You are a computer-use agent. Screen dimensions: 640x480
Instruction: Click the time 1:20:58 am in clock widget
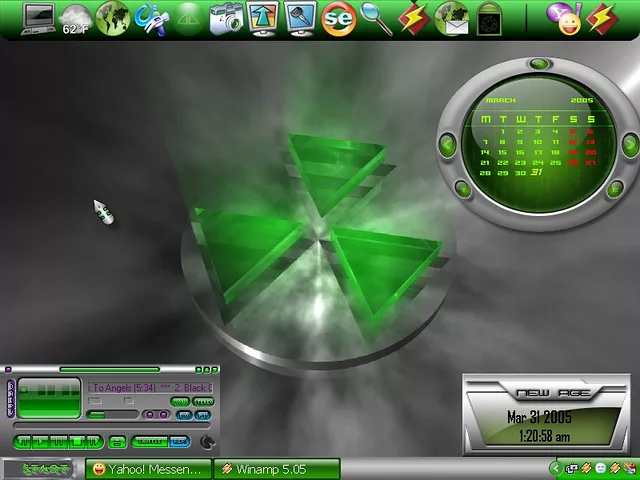pos(544,437)
